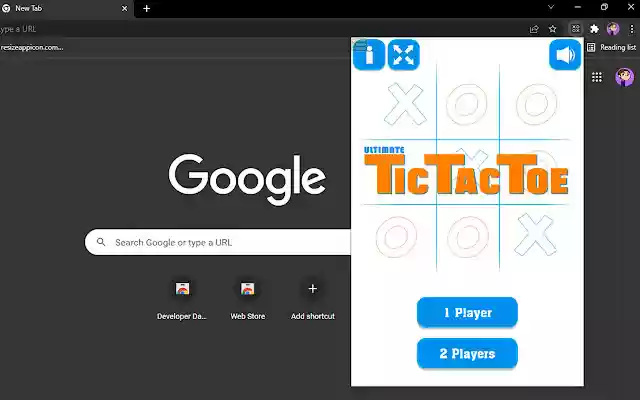Open the Developer Dashboard shortcut

pyautogui.click(x=182, y=300)
